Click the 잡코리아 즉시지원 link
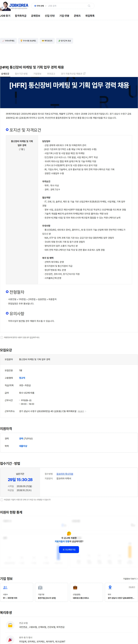Viewport: 138px width, 644px height. point(65,474)
